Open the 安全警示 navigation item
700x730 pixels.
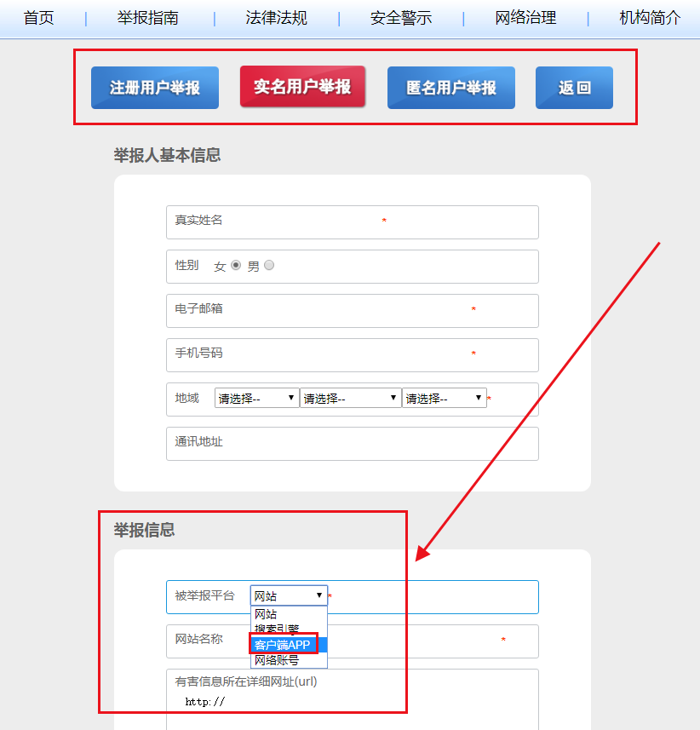(400, 18)
